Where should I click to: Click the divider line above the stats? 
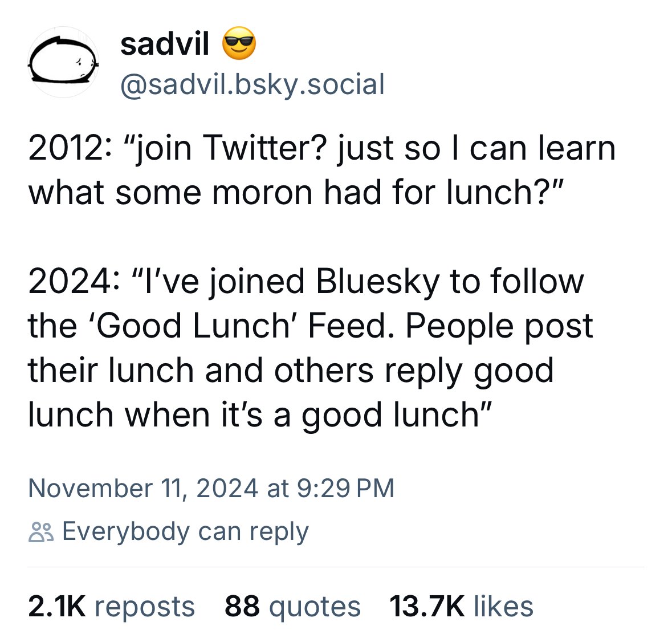(336, 567)
